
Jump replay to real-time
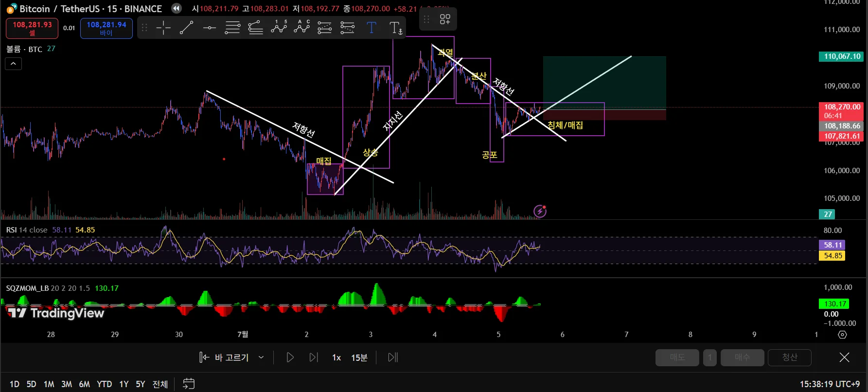(x=393, y=357)
